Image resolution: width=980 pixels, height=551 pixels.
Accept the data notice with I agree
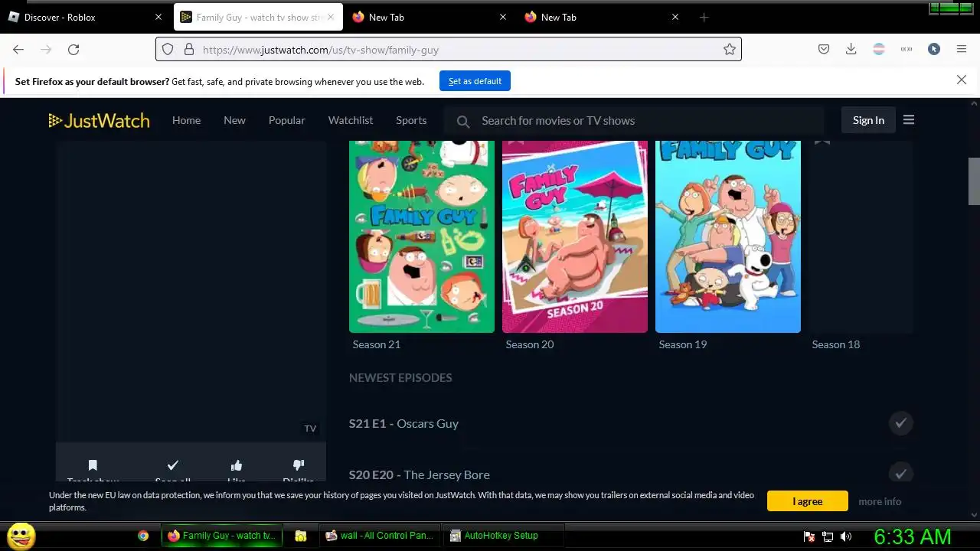[x=808, y=501]
